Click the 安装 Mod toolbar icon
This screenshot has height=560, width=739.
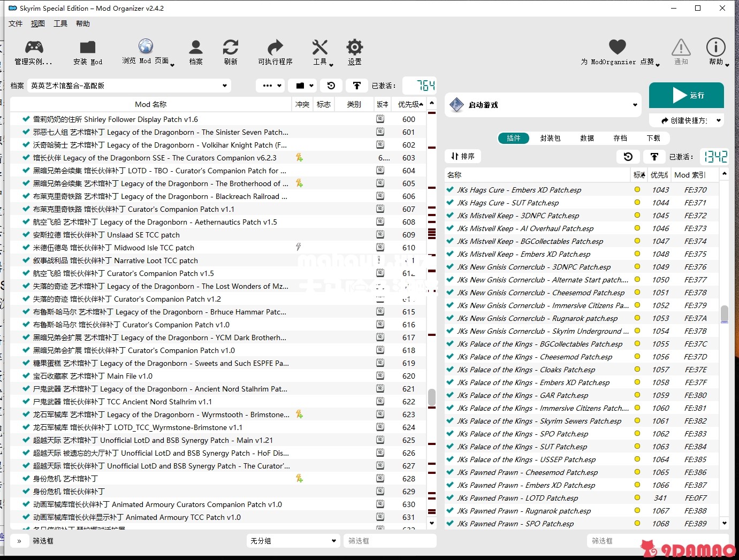(87, 48)
